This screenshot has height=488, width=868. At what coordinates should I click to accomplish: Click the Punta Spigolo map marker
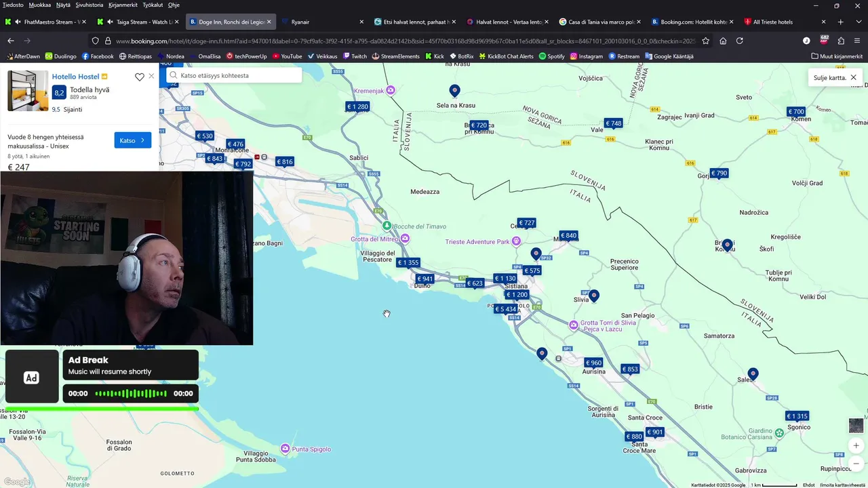click(x=285, y=449)
